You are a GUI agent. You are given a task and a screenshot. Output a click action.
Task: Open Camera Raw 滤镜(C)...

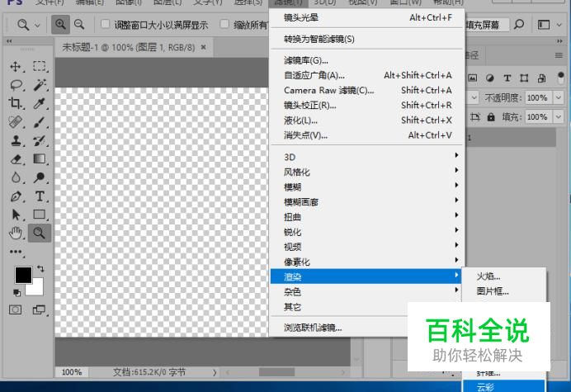[x=366, y=90]
